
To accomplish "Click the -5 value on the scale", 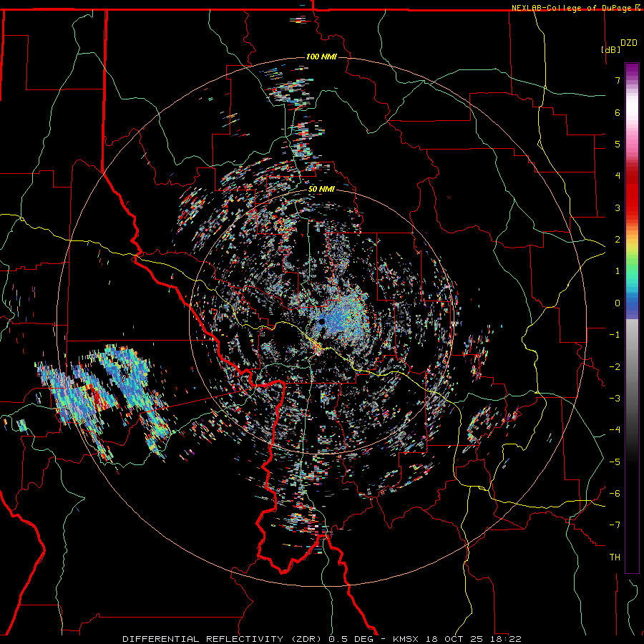I will (x=615, y=462).
